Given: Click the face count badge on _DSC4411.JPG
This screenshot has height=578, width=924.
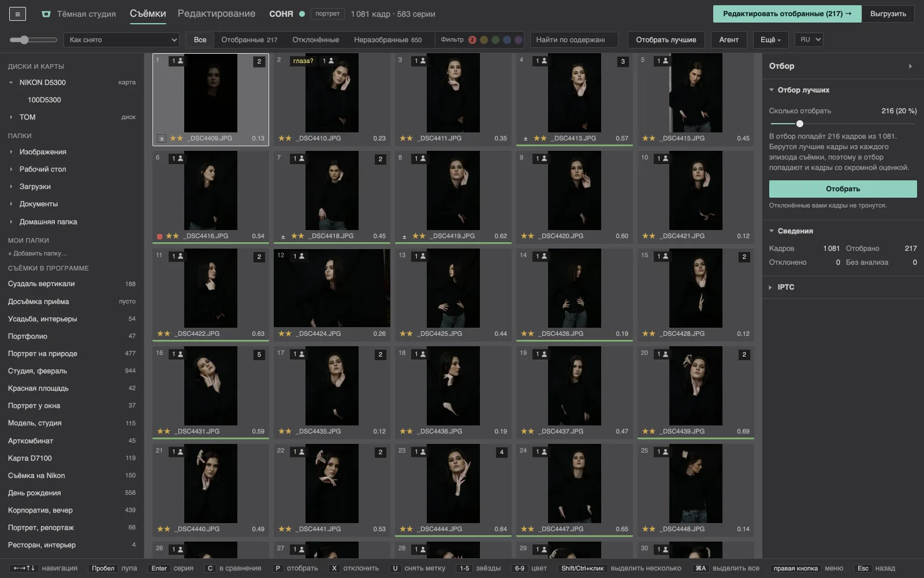Looking at the screenshot, I should [420, 61].
